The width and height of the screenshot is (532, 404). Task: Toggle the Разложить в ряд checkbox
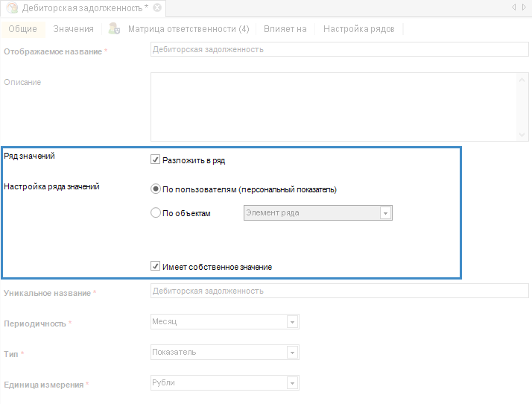[156, 160]
